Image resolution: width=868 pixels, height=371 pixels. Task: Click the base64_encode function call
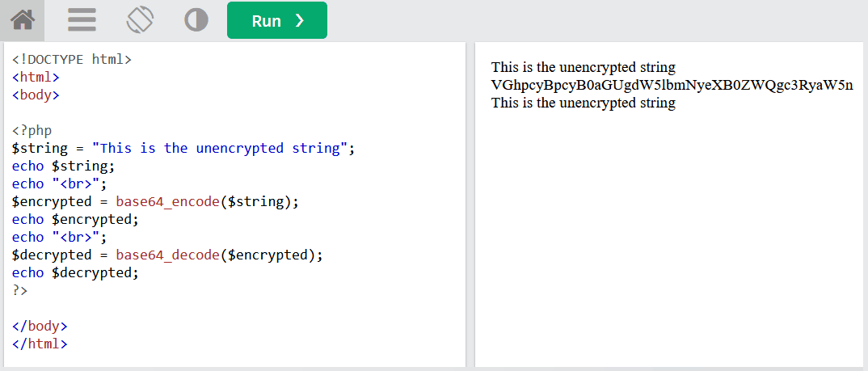pyautogui.click(x=167, y=202)
